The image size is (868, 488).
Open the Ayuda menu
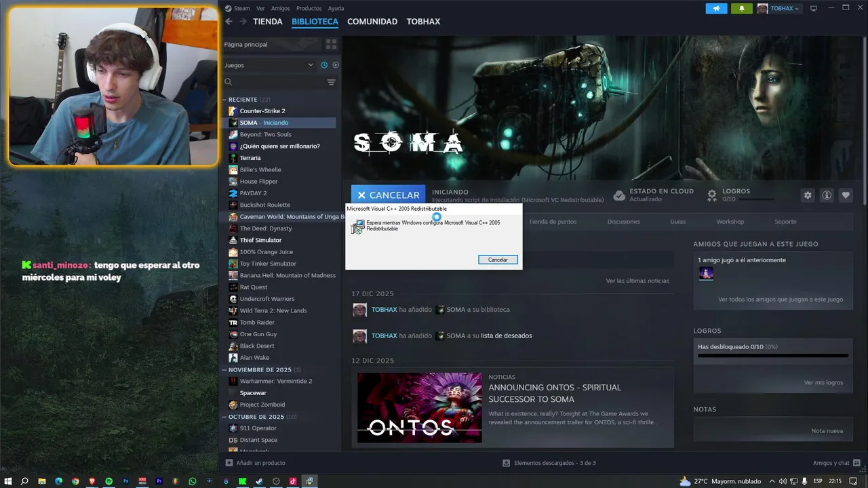point(336,8)
